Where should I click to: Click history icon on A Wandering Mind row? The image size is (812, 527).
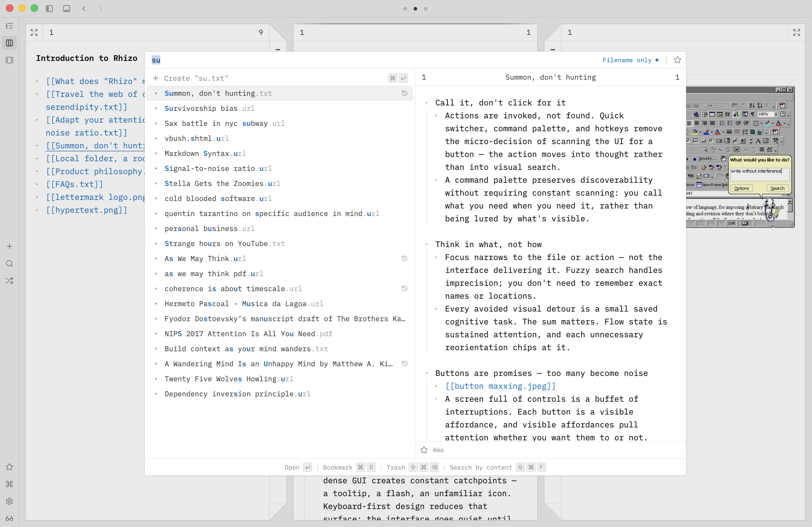coord(405,364)
